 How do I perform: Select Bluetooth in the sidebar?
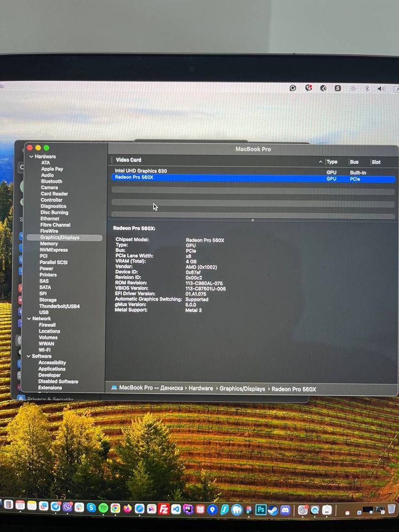pos(52,181)
